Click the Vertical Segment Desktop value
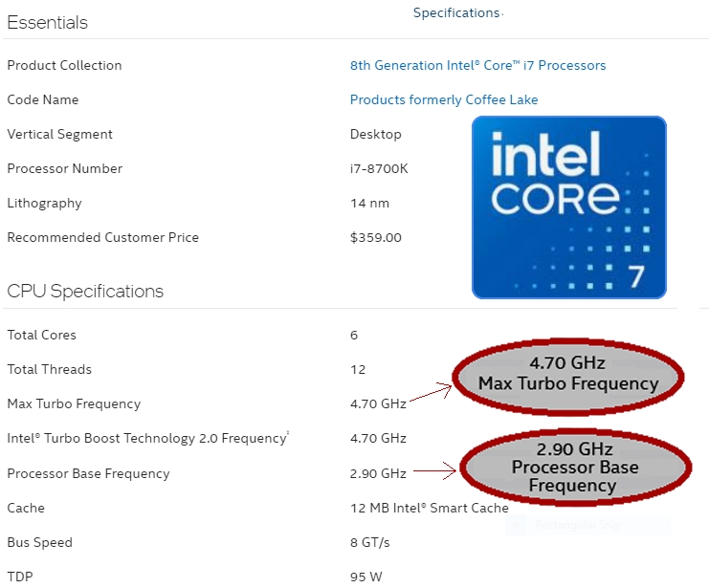Screen dimensions: 709x588 pyautogui.click(x=375, y=134)
